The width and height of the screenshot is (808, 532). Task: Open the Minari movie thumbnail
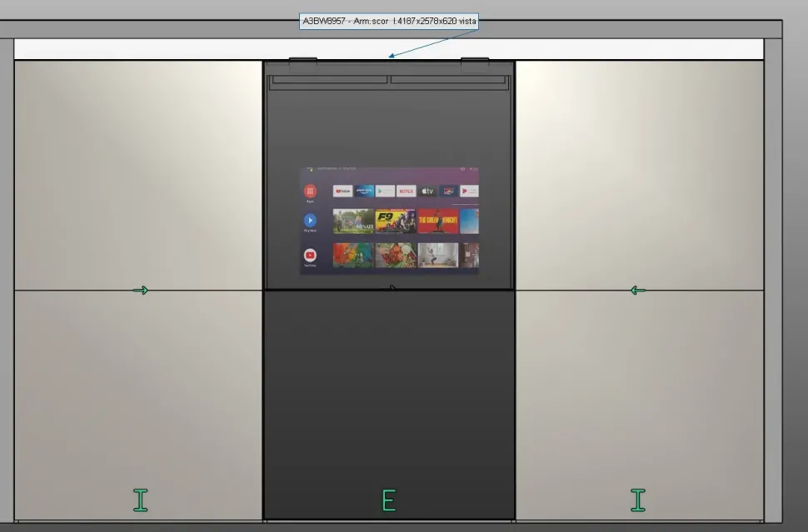353,221
